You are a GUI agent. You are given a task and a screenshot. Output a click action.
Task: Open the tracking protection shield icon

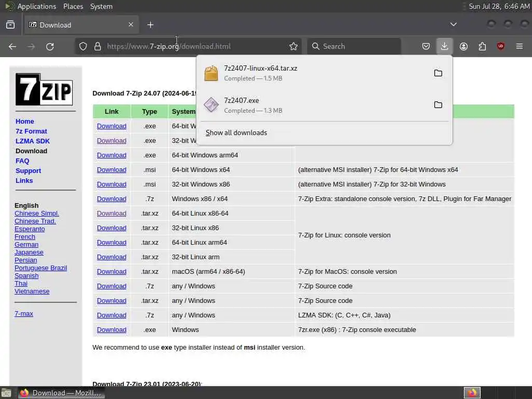[83, 46]
